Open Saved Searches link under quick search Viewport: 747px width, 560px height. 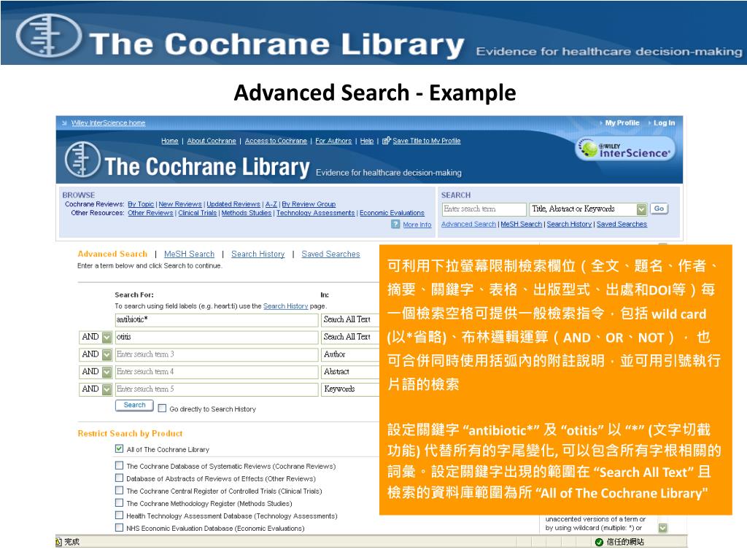pos(622,225)
